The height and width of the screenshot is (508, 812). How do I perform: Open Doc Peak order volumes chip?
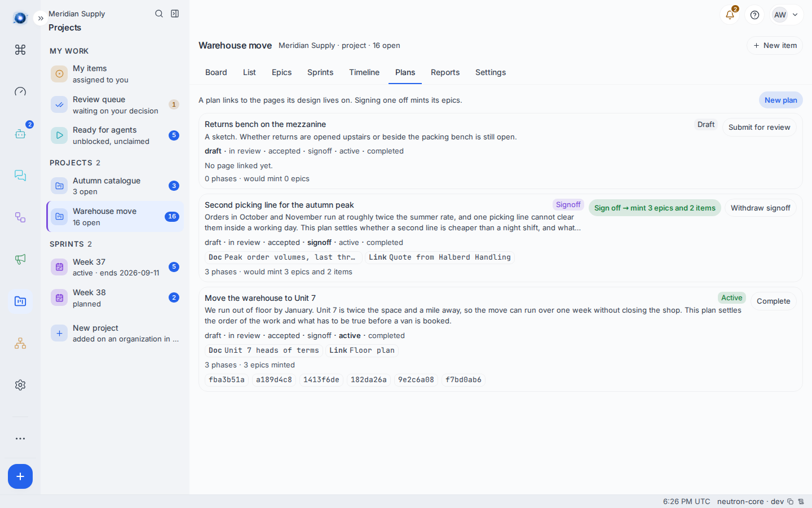283,257
